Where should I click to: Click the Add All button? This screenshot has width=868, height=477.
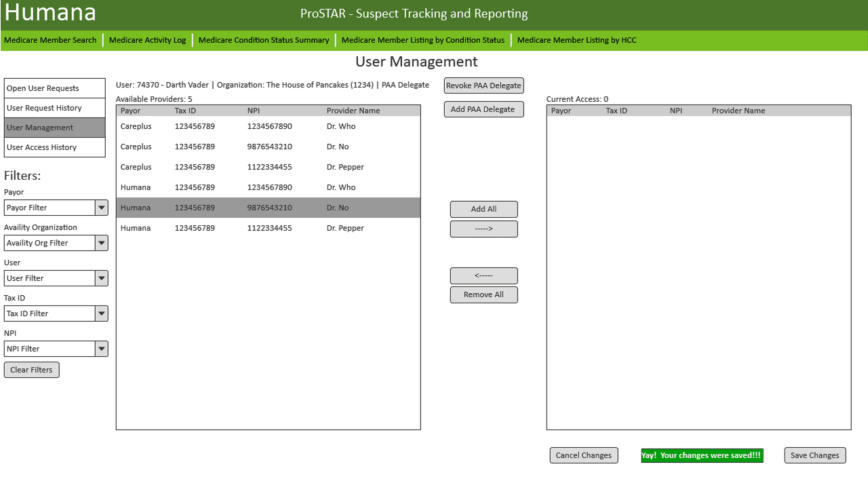tap(484, 209)
